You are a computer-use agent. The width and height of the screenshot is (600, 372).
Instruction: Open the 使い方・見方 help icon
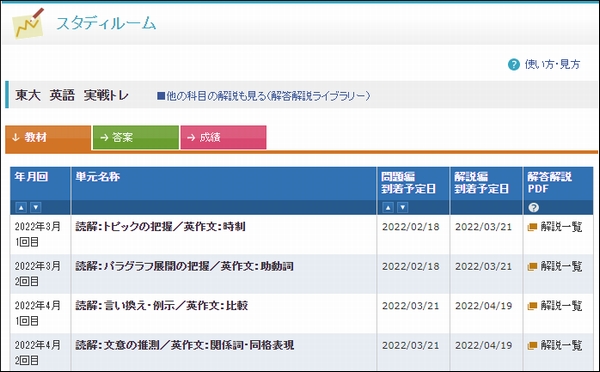coord(514,64)
